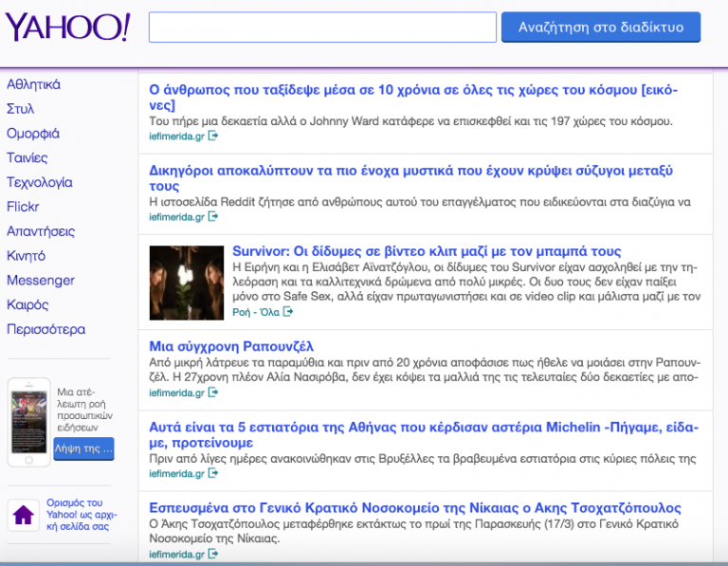The width and height of the screenshot is (728, 566).
Task: Click external link icon under Michelin article
Action: click(x=213, y=473)
